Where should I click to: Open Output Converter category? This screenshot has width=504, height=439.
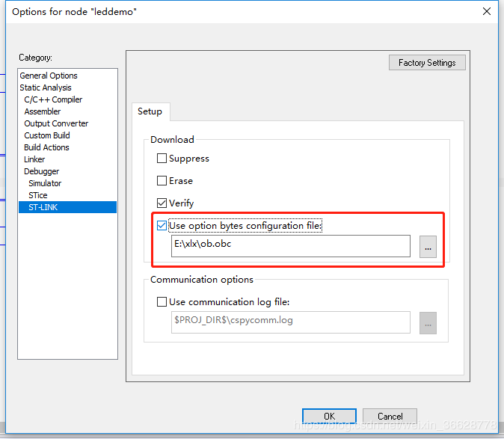67,123
